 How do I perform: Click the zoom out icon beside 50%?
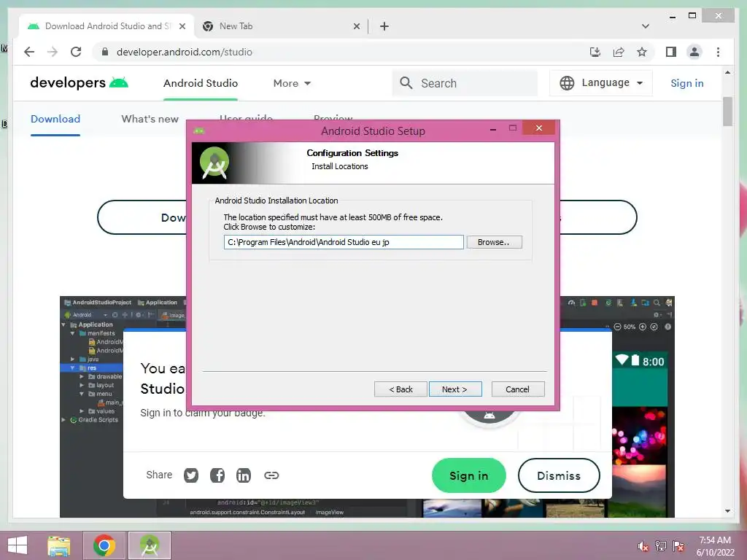click(617, 327)
